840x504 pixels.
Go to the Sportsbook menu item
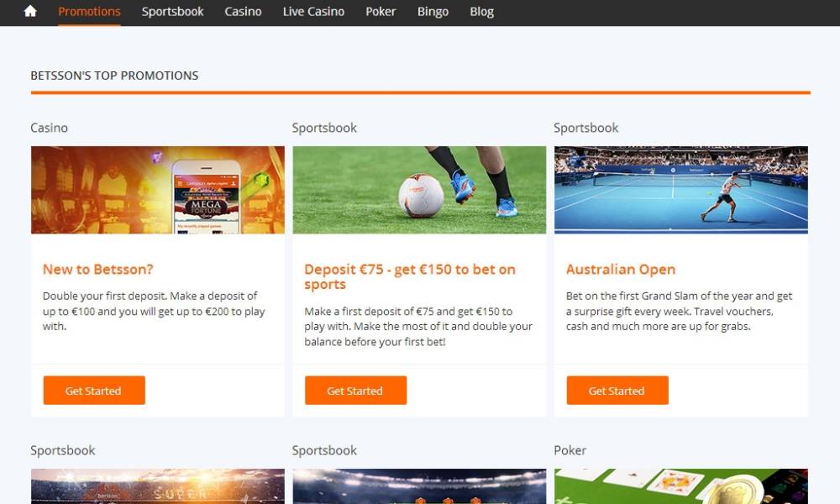172,11
